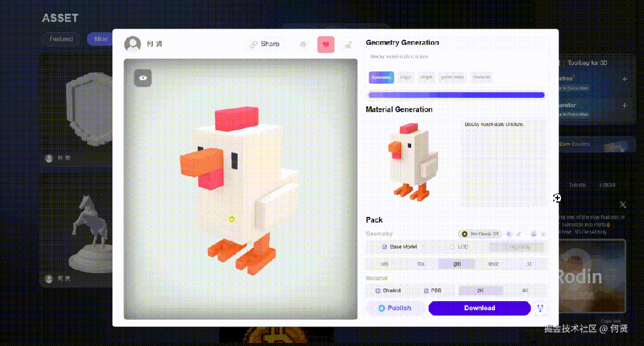The height and width of the screenshot is (346, 644).
Task: Click the faded icon left of the heart
Action: click(x=303, y=44)
